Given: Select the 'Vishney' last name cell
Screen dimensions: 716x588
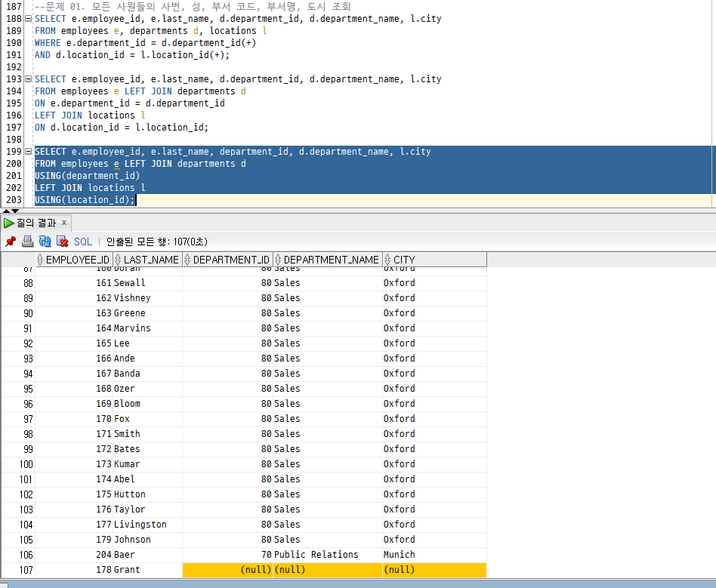Looking at the screenshot, I should [x=147, y=298].
